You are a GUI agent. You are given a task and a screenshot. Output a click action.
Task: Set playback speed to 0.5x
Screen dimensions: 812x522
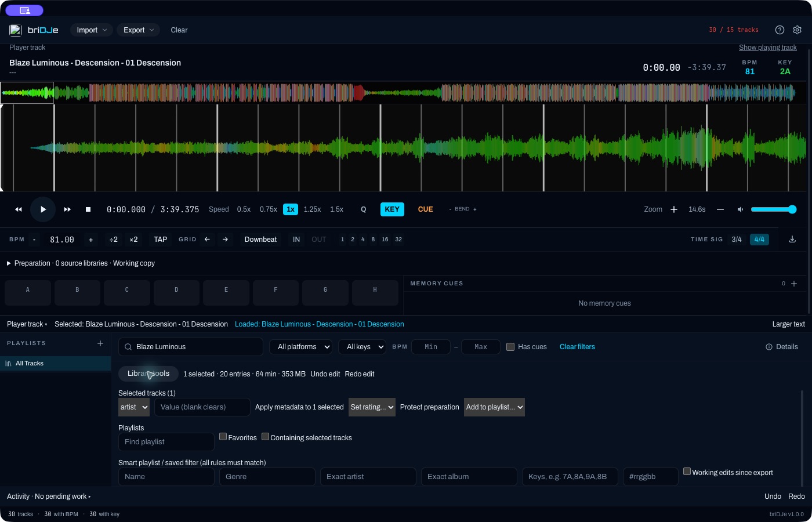click(244, 209)
